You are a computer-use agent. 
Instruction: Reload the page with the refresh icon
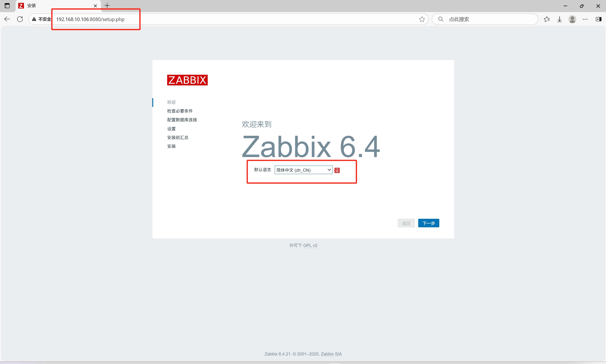(x=20, y=19)
